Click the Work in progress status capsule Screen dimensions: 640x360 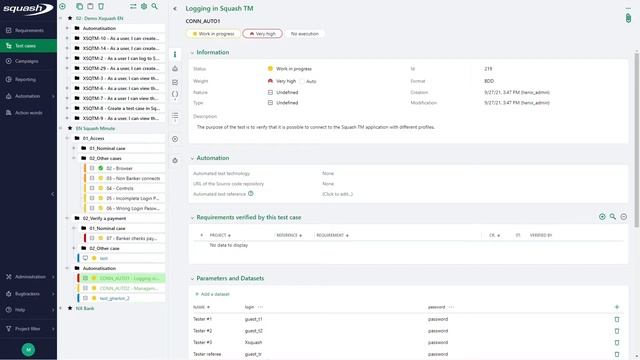[213, 34]
